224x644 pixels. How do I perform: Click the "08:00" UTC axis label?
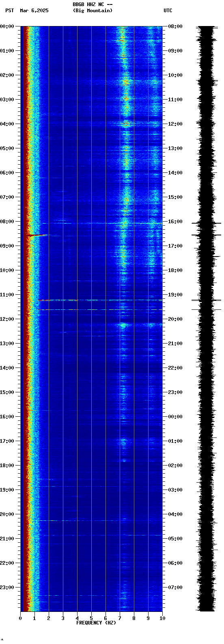click(175, 26)
